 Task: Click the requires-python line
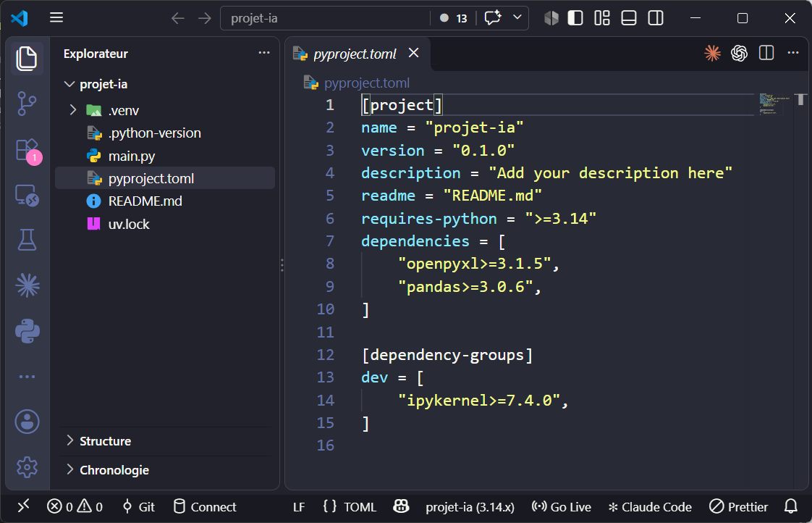point(478,218)
